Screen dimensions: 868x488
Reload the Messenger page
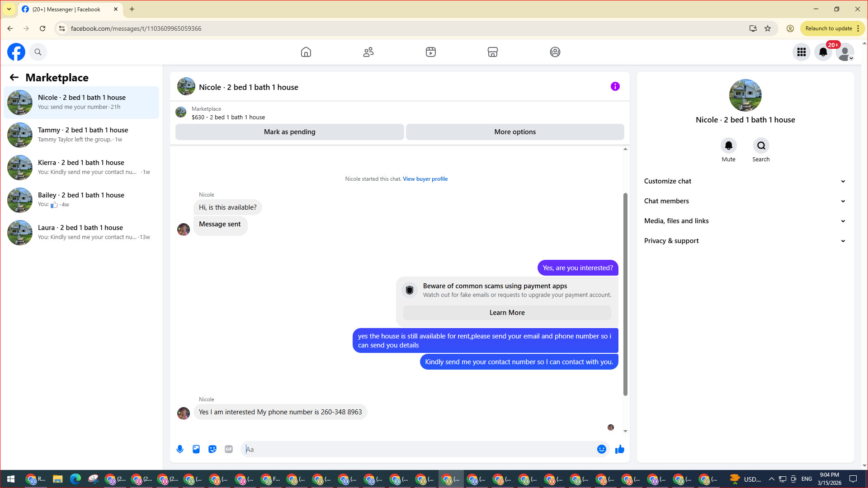[42, 28]
